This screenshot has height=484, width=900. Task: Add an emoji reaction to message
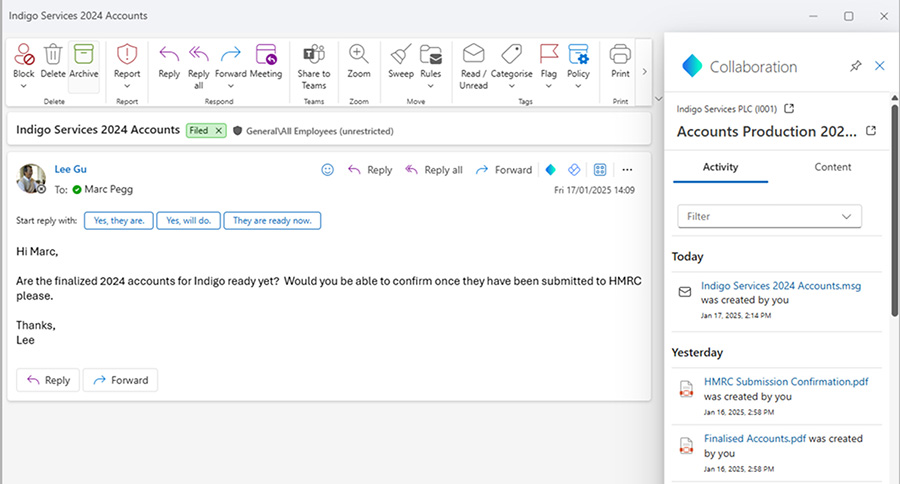coord(327,170)
